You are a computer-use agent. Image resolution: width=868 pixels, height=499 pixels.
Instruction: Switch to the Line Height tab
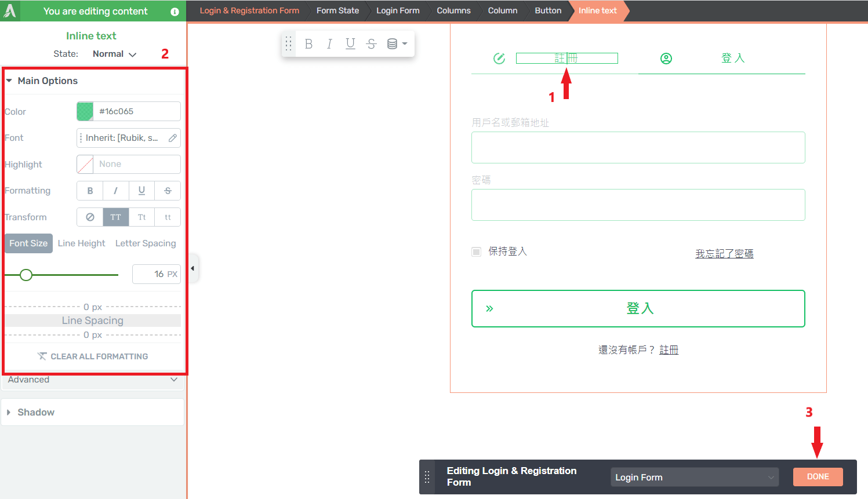pos(82,243)
